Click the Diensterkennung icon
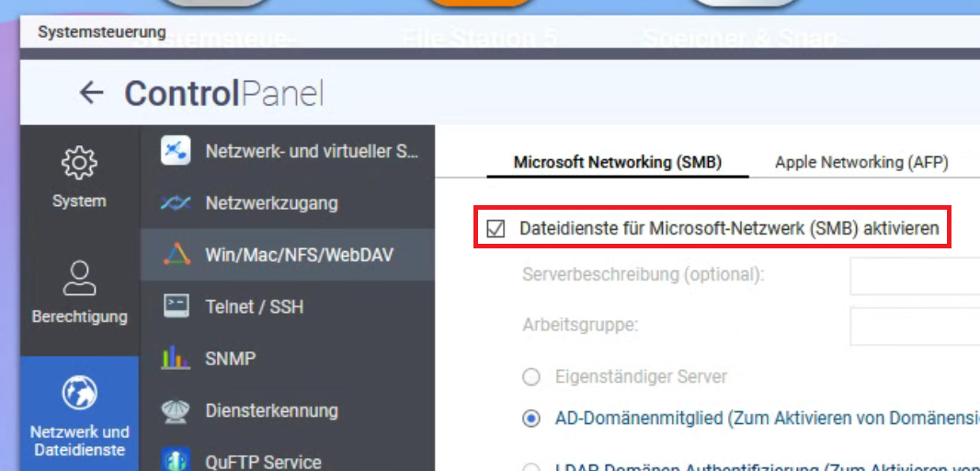 176,410
